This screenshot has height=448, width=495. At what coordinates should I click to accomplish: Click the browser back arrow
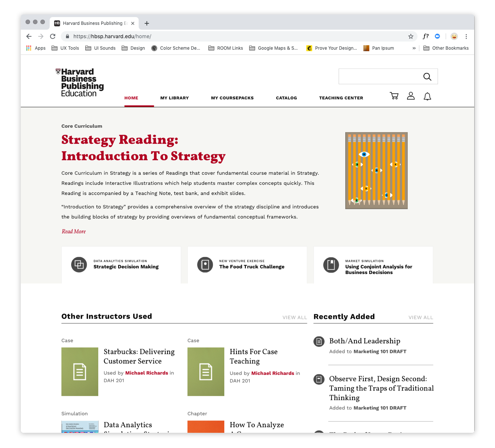tap(29, 36)
